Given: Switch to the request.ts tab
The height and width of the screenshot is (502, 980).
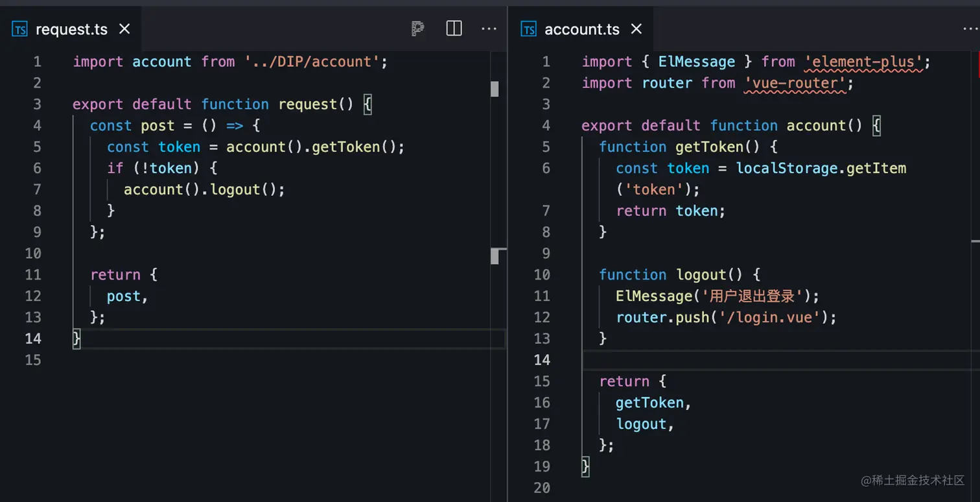Looking at the screenshot, I should coord(71,29).
